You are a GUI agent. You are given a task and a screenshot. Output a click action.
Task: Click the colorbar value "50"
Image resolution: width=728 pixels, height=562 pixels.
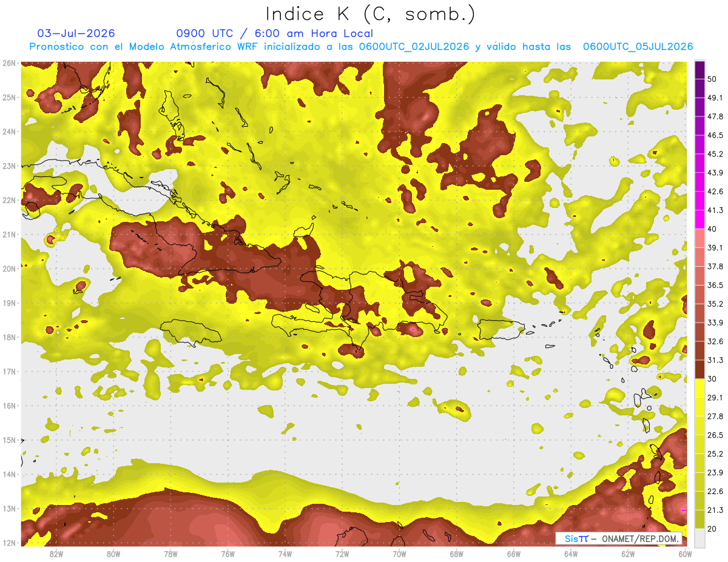tap(712, 79)
